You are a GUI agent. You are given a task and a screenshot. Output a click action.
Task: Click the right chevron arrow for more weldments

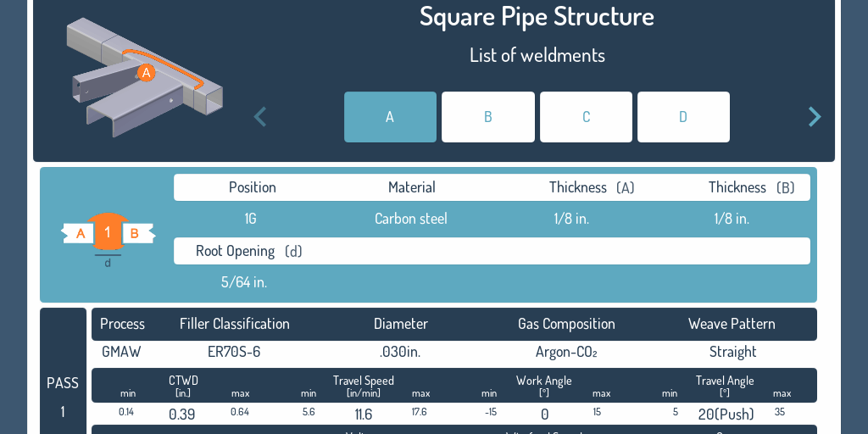click(814, 117)
